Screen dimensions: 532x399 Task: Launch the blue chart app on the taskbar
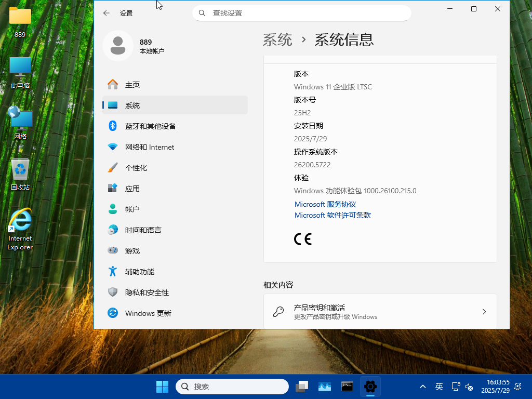pyautogui.click(x=325, y=387)
